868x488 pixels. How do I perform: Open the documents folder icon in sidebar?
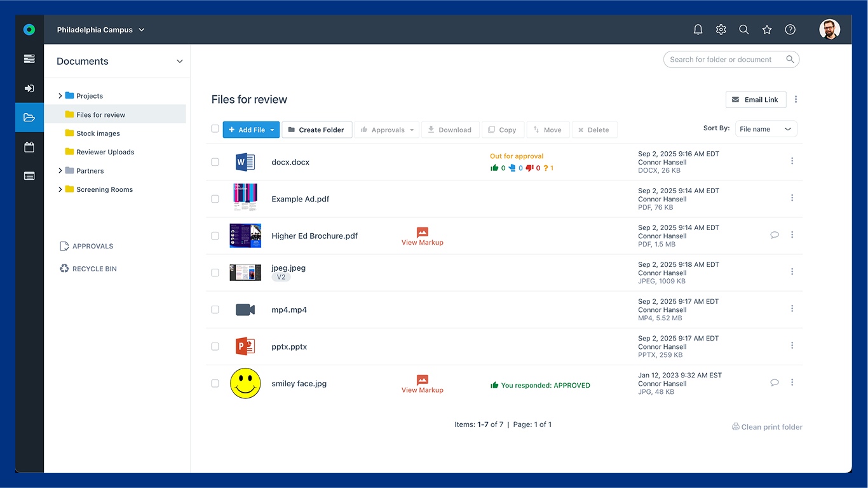click(29, 118)
